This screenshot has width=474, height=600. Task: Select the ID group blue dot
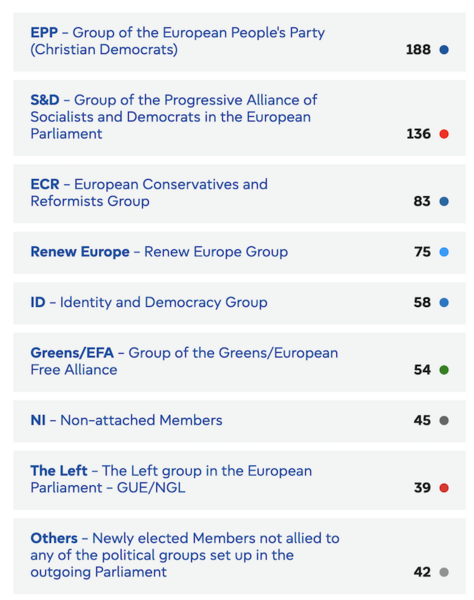click(444, 302)
